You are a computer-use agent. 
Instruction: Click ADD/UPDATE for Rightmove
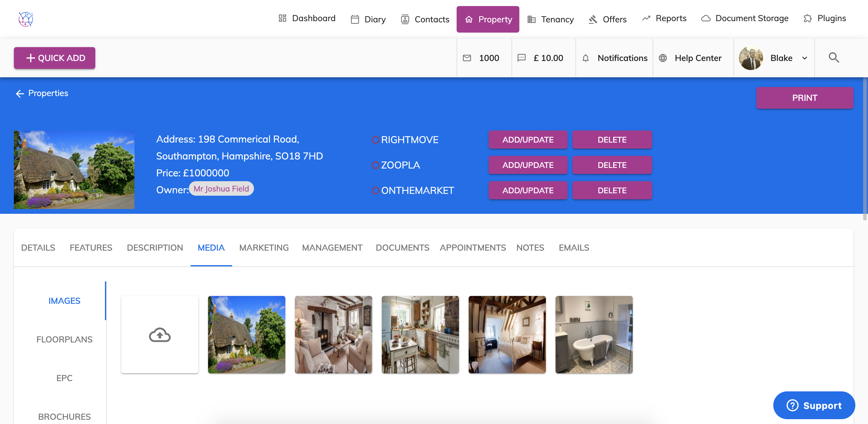coord(528,140)
